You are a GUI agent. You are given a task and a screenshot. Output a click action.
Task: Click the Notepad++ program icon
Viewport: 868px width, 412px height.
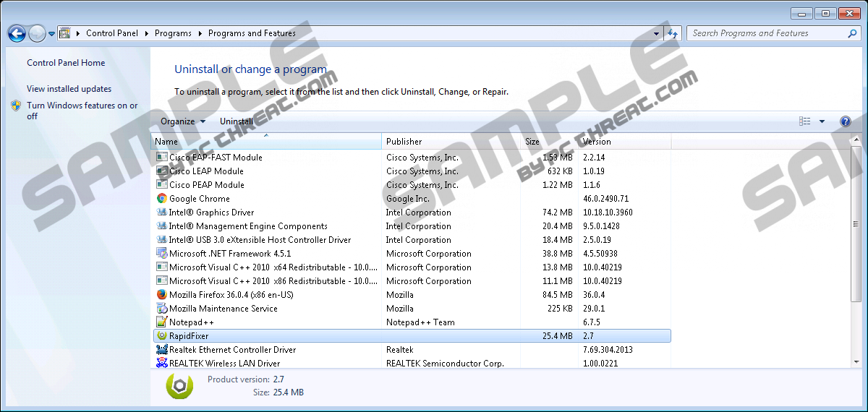coord(162,322)
